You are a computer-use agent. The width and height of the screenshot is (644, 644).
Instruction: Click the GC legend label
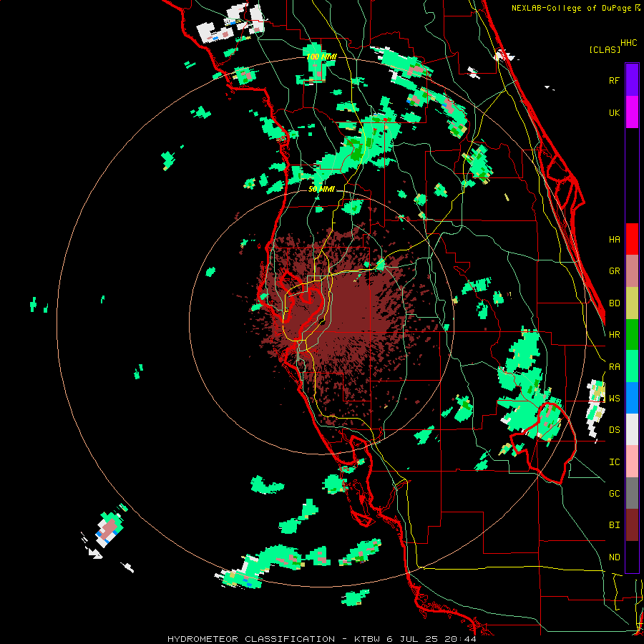point(615,494)
